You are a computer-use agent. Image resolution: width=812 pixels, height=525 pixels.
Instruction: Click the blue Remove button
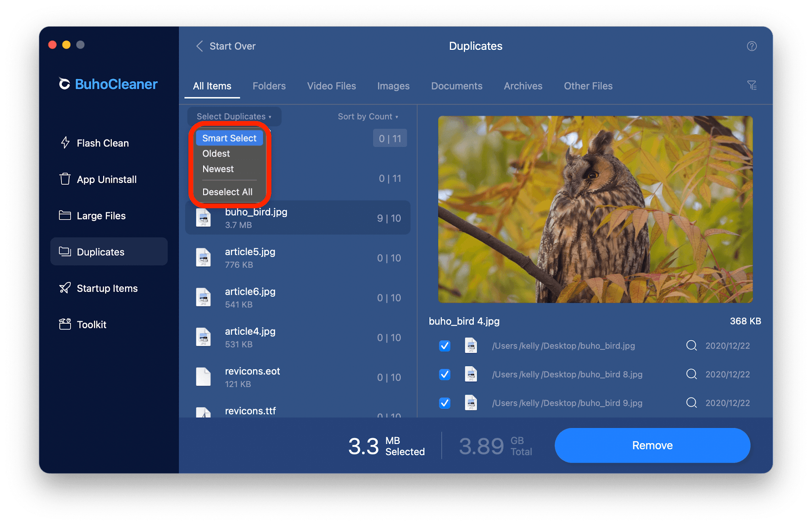[x=652, y=445]
